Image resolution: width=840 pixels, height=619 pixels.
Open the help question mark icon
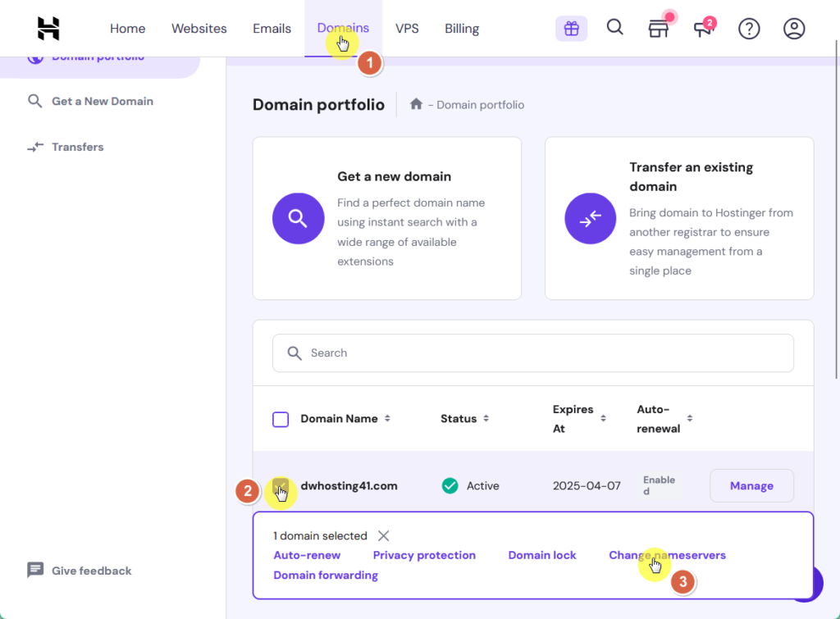coord(749,29)
